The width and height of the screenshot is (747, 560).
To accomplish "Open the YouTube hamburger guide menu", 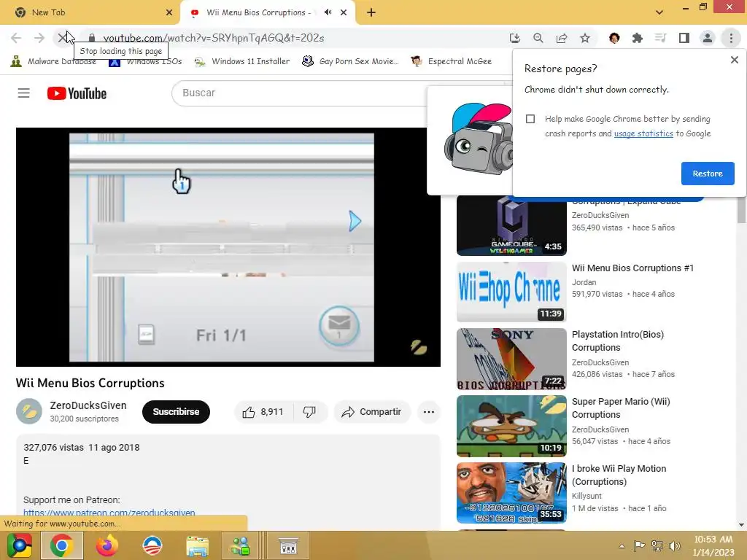I will point(24,93).
